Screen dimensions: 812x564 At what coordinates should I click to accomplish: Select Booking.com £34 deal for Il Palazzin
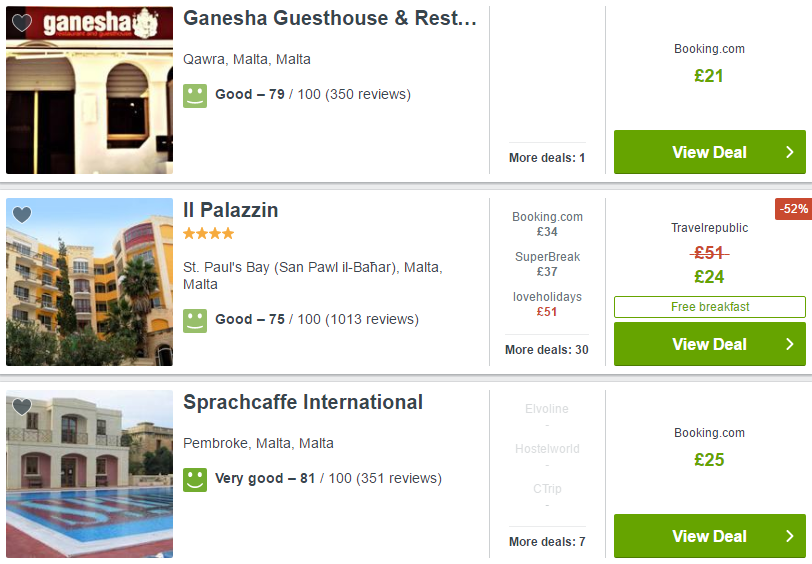tap(547, 224)
